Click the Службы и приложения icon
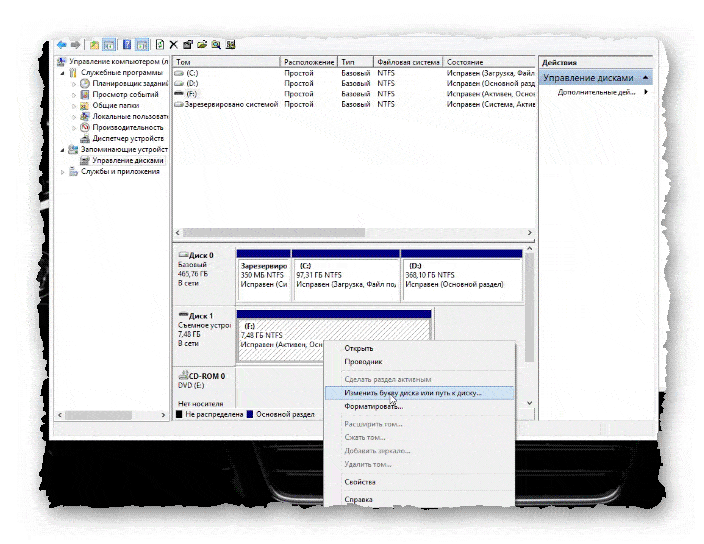The height and width of the screenshot is (544, 704). 73,171
